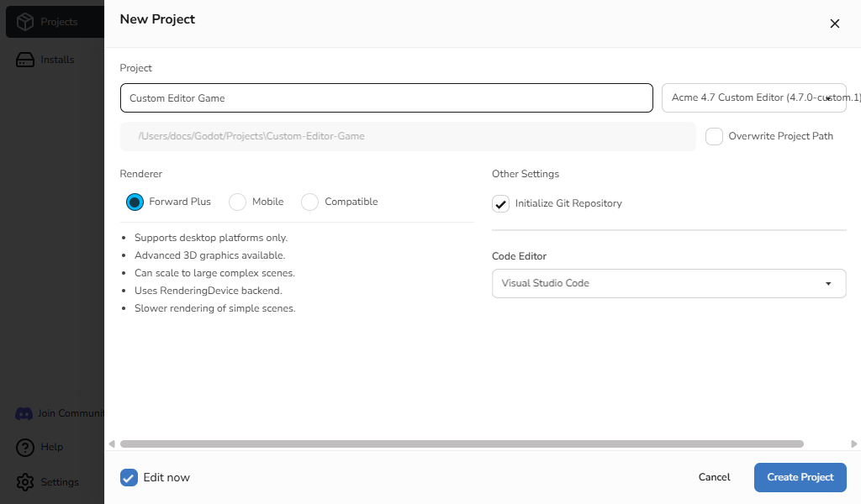Toggle the Edit now checkbox
The height and width of the screenshot is (504, 861).
coord(129,478)
